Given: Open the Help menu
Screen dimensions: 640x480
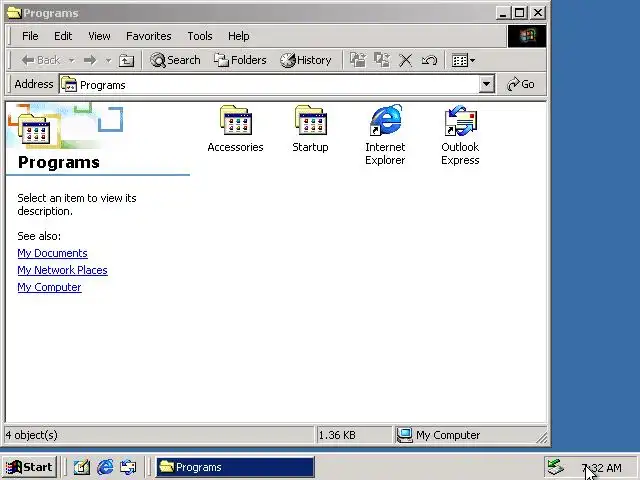Looking at the screenshot, I should click(239, 36).
